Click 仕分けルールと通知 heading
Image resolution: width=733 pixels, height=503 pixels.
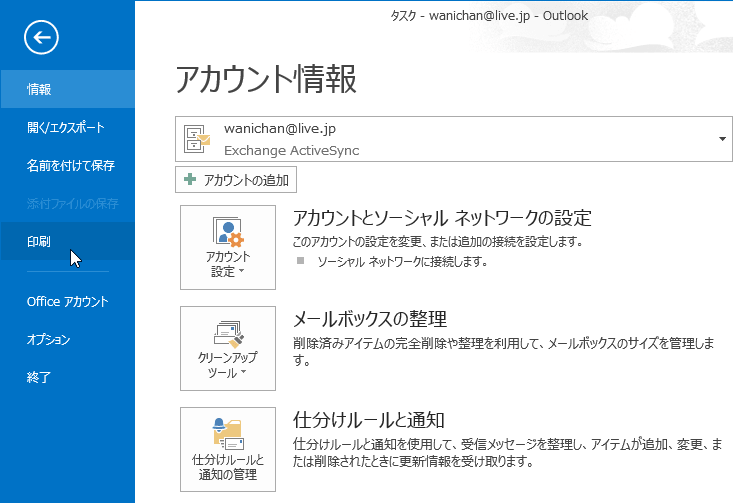tap(369, 420)
